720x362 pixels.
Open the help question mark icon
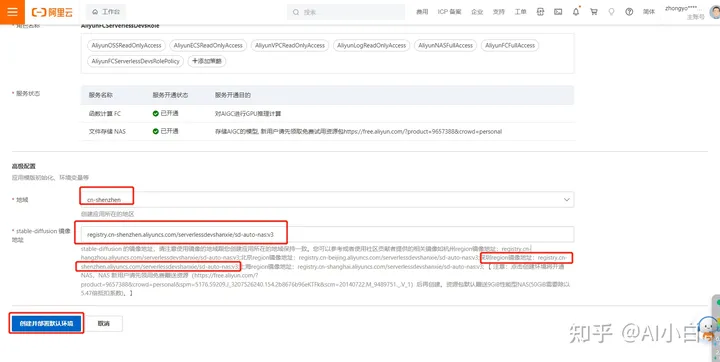[629, 12]
